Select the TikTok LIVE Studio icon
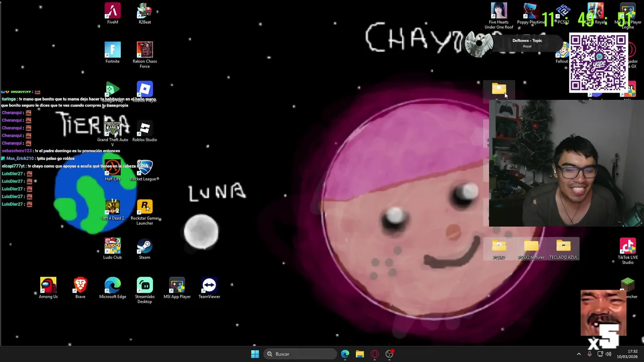 627,251
